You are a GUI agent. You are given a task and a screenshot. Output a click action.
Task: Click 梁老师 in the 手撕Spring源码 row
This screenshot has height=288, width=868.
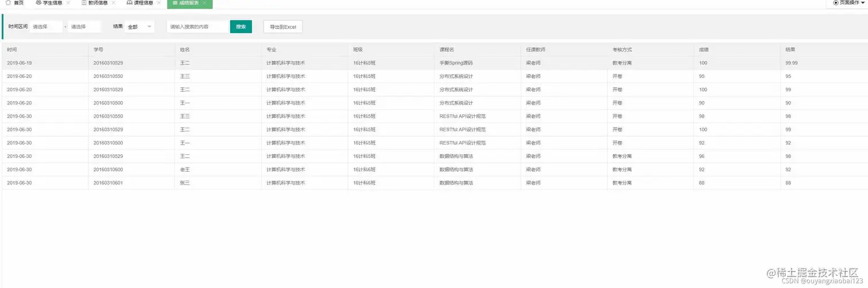pos(533,63)
